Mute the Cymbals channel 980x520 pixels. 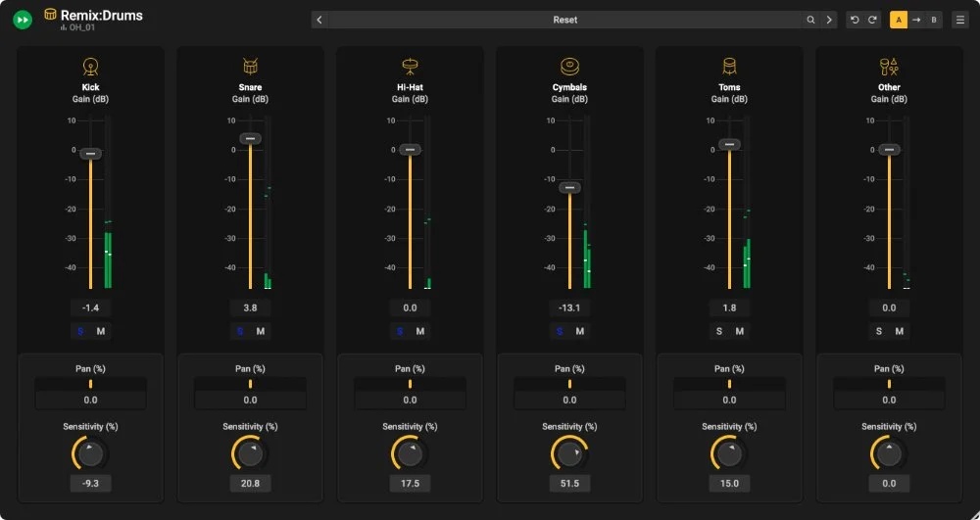pyautogui.click(x=580, y=331)
